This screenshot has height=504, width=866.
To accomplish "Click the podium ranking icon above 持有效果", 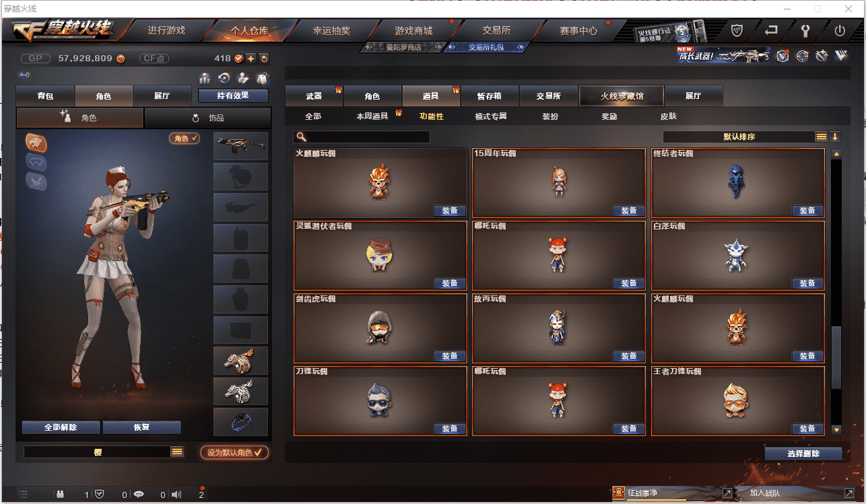I will [205, 78].
